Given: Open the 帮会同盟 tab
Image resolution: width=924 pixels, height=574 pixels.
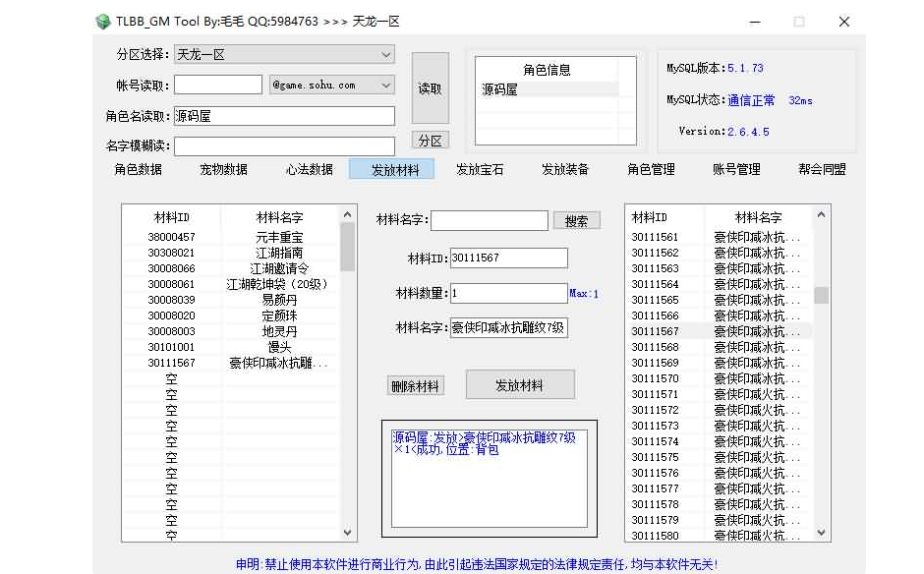Looking at the screenshot, I should tap(822, 169).
